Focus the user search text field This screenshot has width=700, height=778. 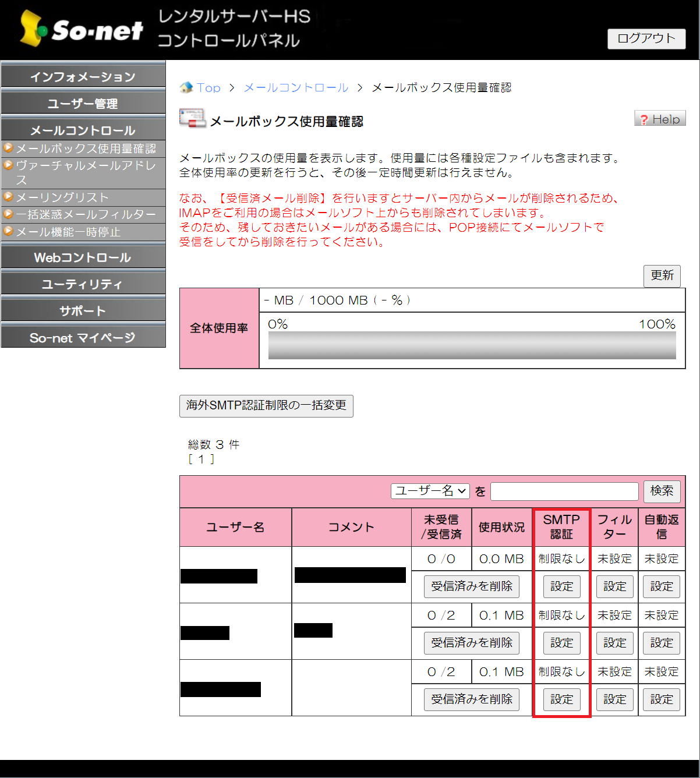point(564,491)
